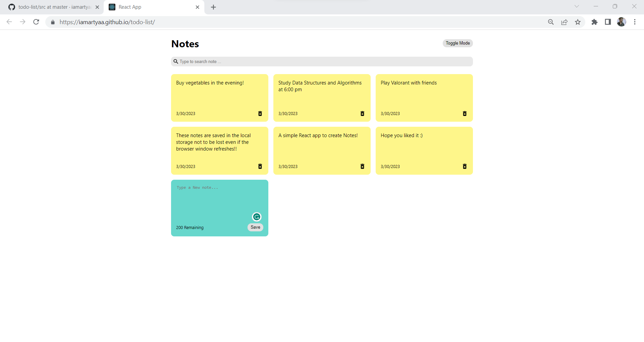
Task: Open the Chrome profile avatar
Action: pyautogui.click(x=622, y=22)
